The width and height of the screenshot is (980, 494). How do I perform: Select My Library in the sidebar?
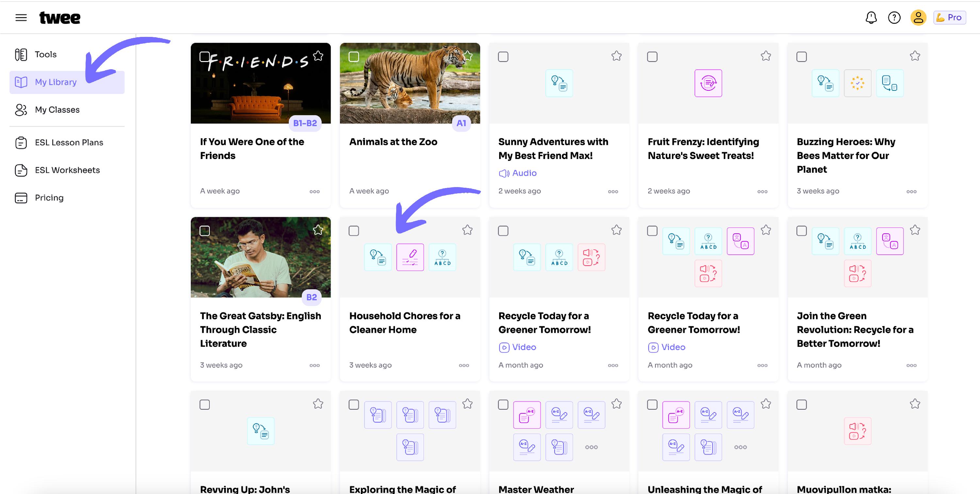67,82
